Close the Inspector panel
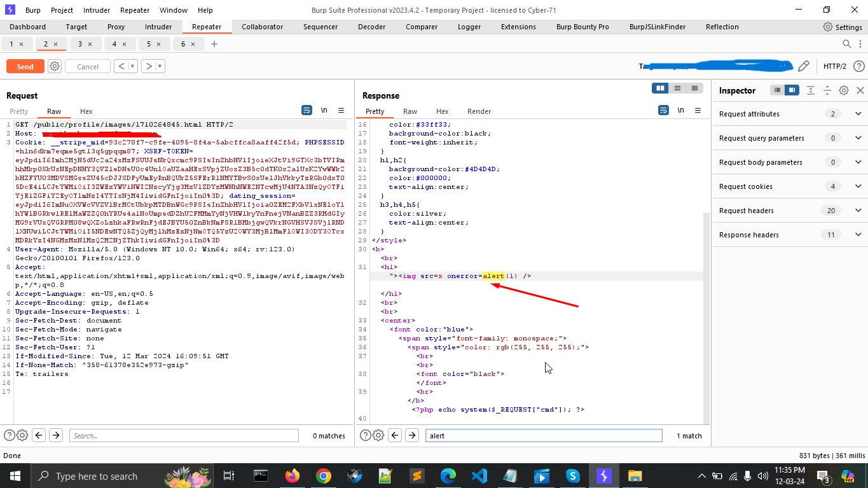The width and height of the screenshot is (868, 488). pyautogui.click(x=860, y=90)
